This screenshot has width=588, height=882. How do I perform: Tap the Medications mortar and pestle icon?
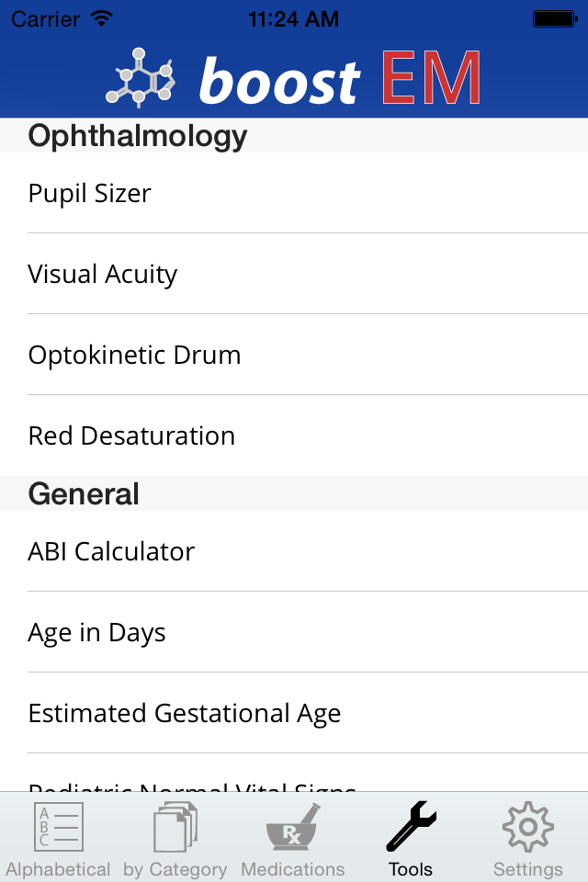[293, 827]
